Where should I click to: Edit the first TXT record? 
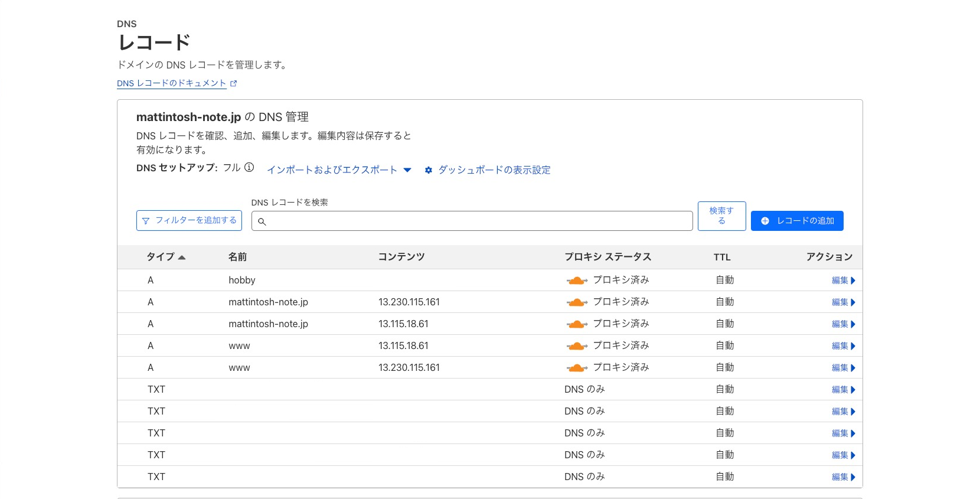843,390
